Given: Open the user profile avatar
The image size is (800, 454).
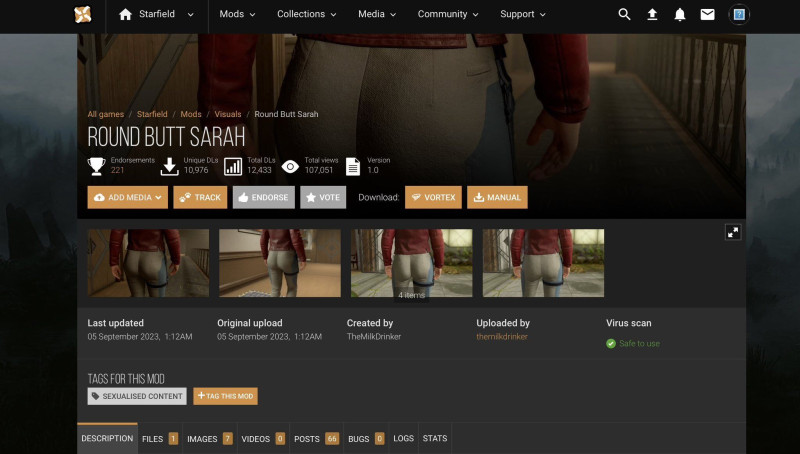Looking at the screenshot, I should point(739,14).
